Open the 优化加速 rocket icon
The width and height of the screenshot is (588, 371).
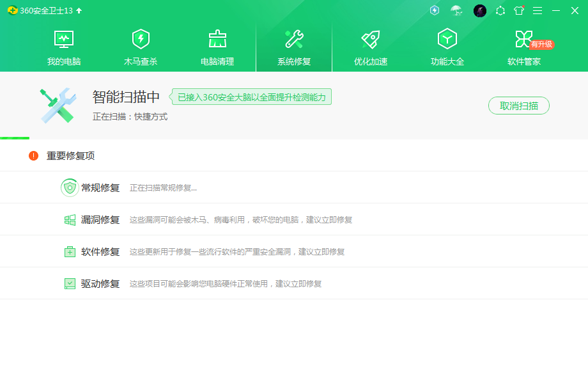371,40
